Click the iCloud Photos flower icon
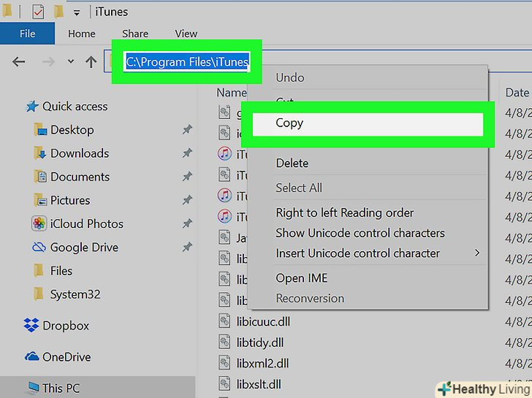 [39, 223]
